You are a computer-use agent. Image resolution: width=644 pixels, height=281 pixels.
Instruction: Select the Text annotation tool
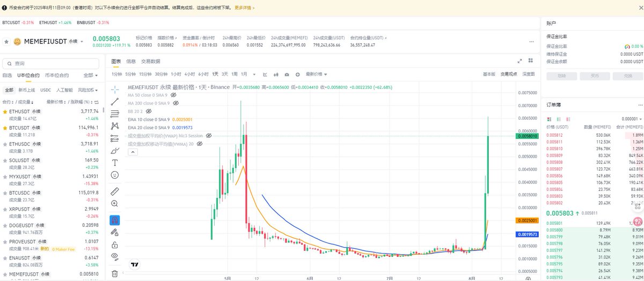[x=114, y=162]
